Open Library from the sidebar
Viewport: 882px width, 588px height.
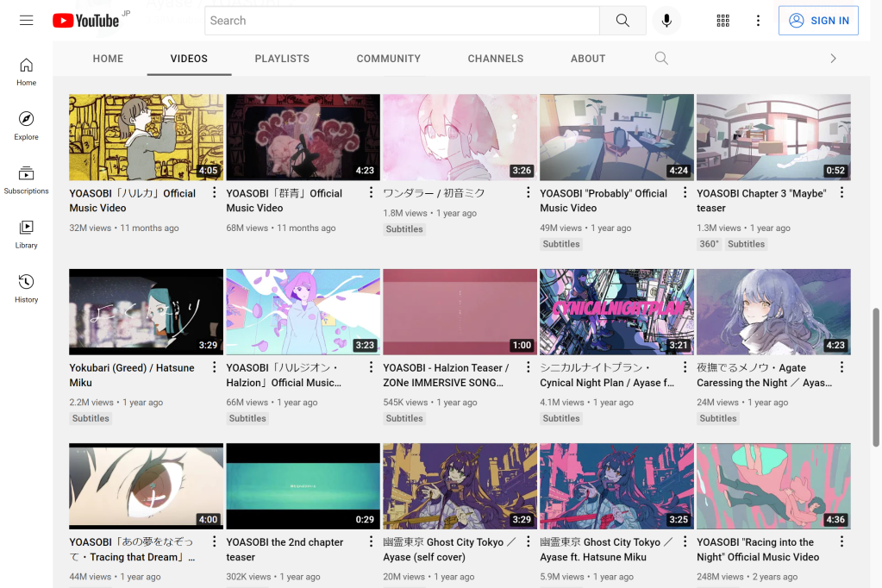point(27,235)
